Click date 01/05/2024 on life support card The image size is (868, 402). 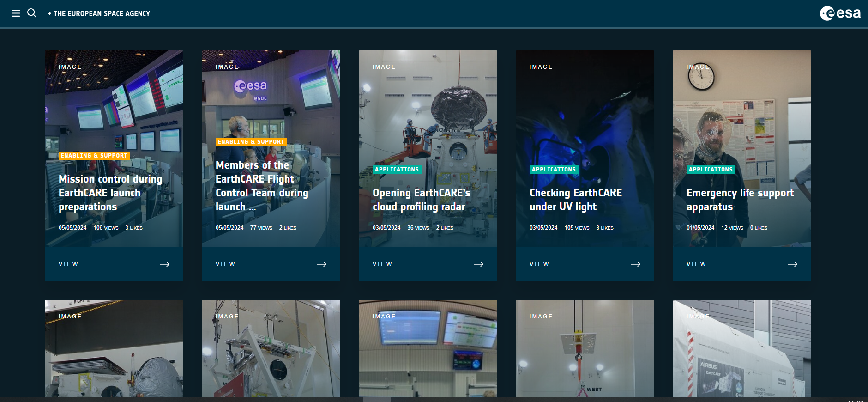pyautogui.click(x=700, y=228)
